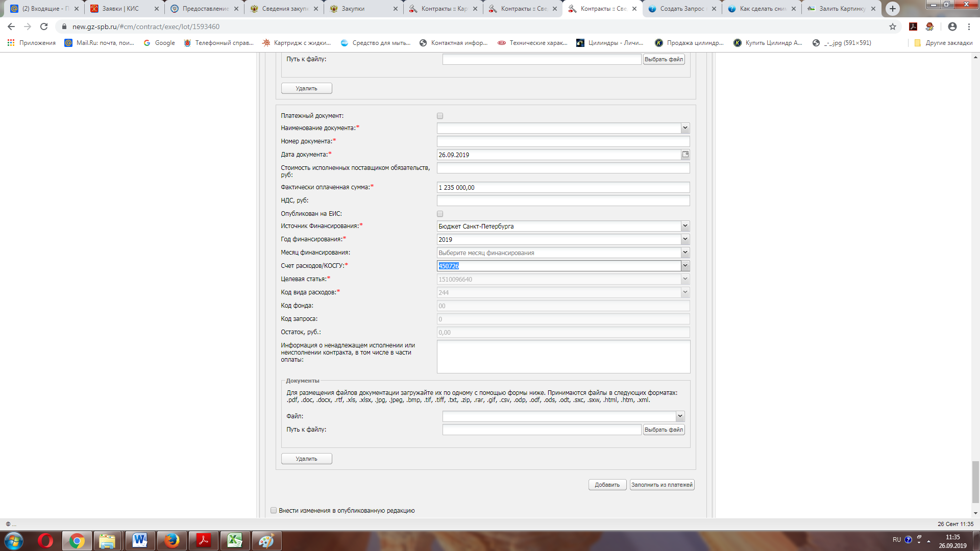Check the Платежный документ checkbox
980x551 pixels.
point(440,116)
